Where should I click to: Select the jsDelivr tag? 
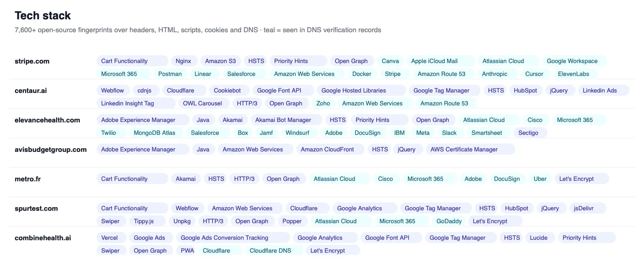point(588,208)
